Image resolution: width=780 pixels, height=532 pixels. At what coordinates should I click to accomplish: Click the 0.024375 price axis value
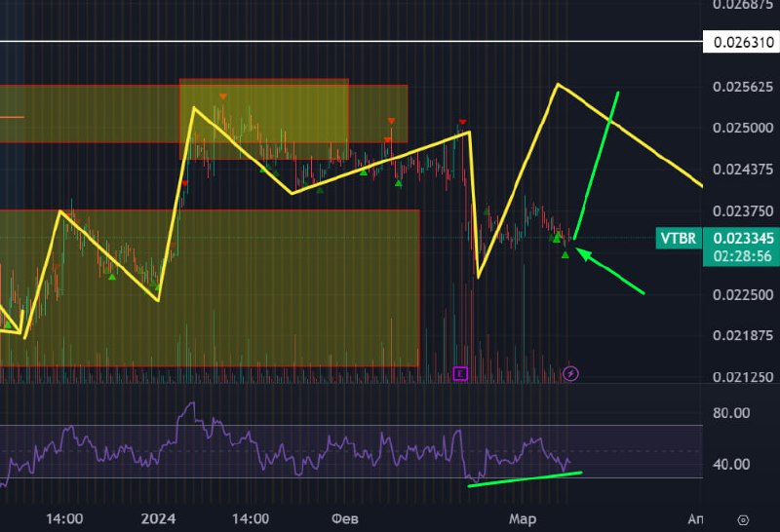(x=743, y=170)
